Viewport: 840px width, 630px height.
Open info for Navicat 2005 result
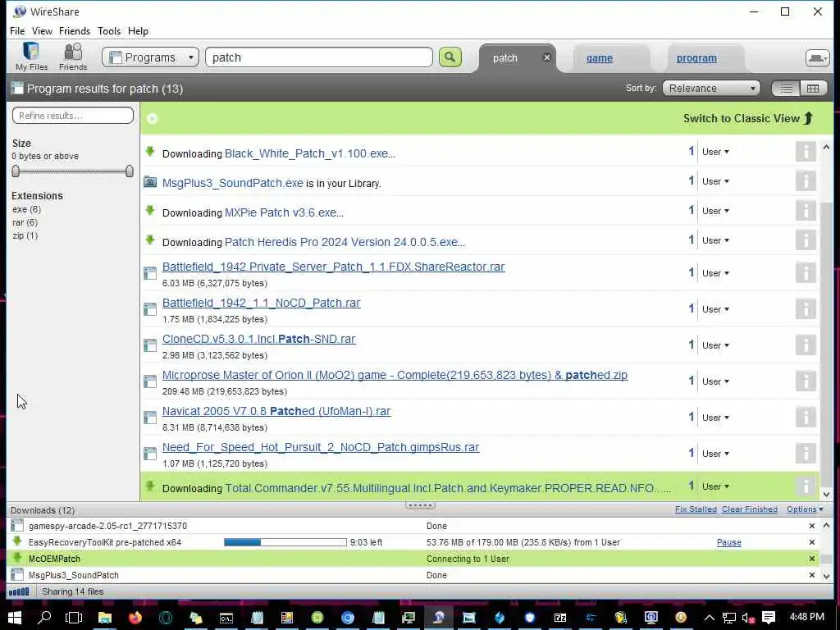coord(806,418)
